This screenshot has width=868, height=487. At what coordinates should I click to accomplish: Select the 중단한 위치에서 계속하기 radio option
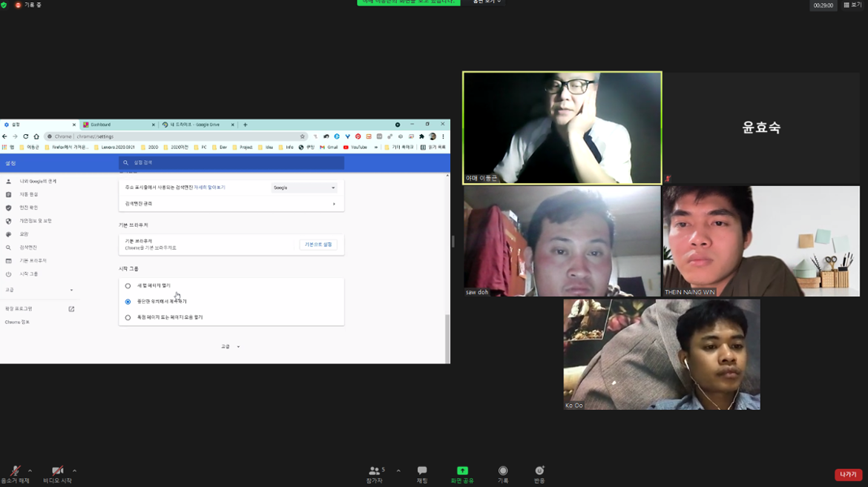[128, 302]
